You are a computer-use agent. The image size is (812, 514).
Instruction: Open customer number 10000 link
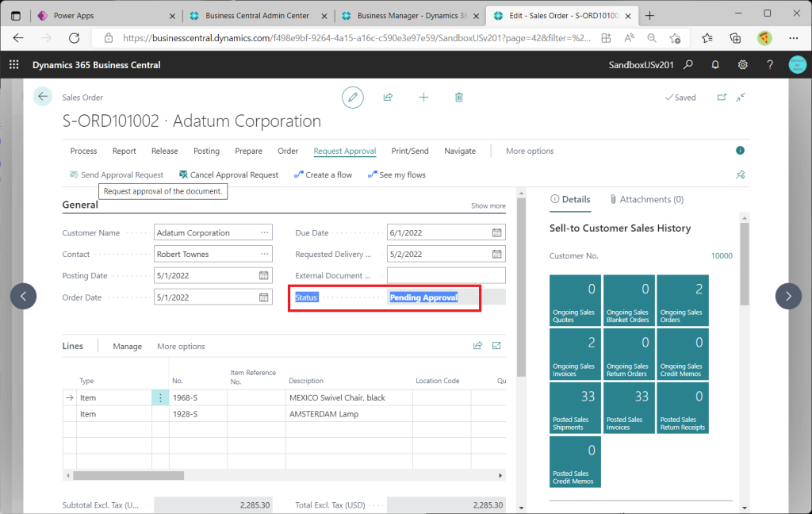click(x=722, y=256)
